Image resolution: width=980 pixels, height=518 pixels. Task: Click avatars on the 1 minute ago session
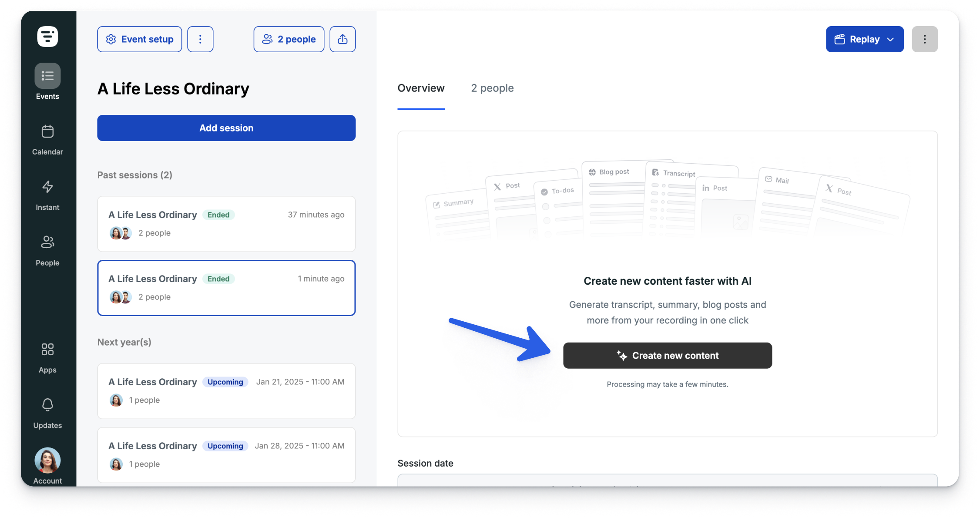(x=121, y=297)
